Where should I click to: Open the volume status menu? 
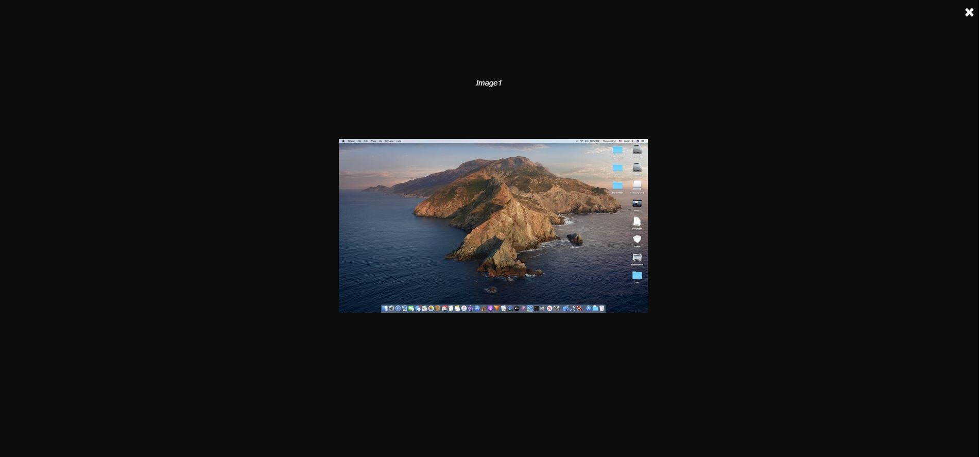tap(586, 141)
